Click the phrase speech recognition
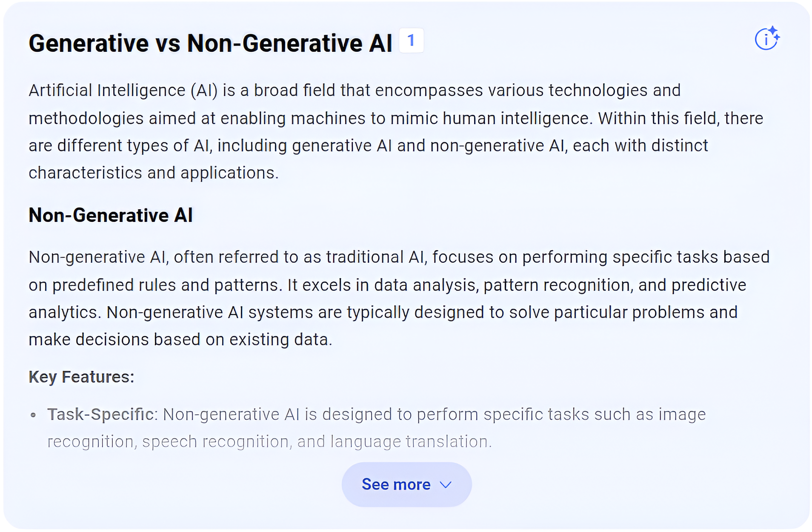812x532 pixels. 215,442
